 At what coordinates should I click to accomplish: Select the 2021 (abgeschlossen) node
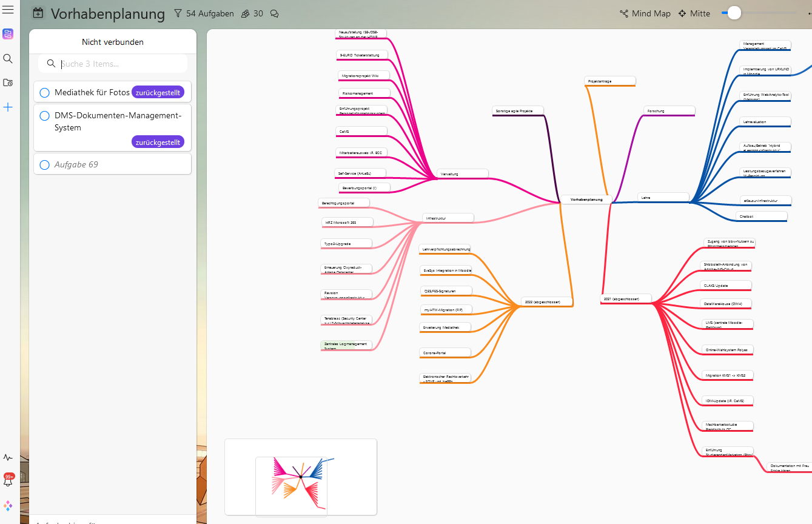click(x=625, y=298)
